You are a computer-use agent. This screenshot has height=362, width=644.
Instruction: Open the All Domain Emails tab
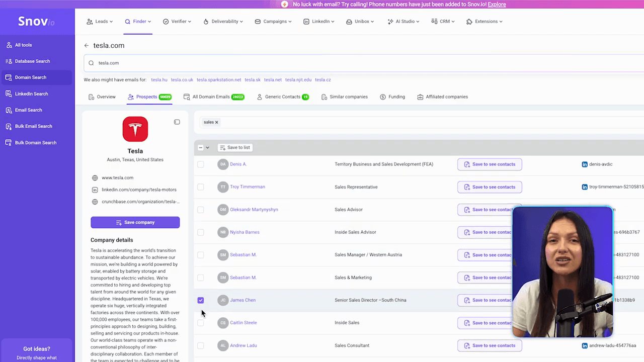point(214,97)
